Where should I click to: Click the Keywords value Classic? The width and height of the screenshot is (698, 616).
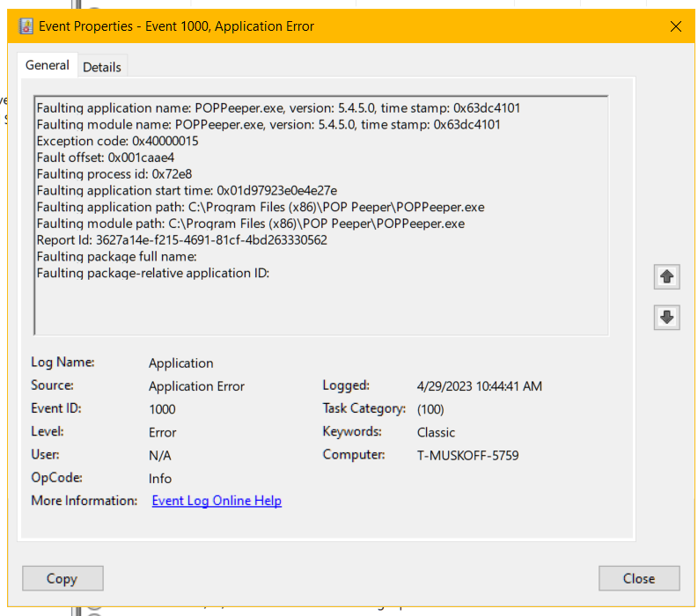point(436,432)
